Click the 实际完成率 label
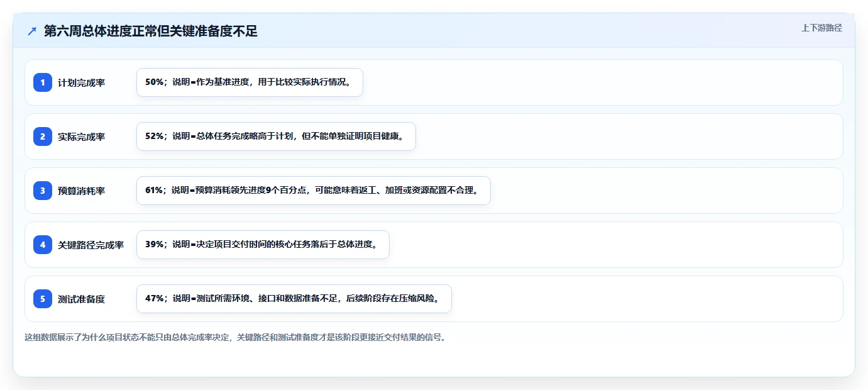Screen dimensions: 868x390 (81, 136)
